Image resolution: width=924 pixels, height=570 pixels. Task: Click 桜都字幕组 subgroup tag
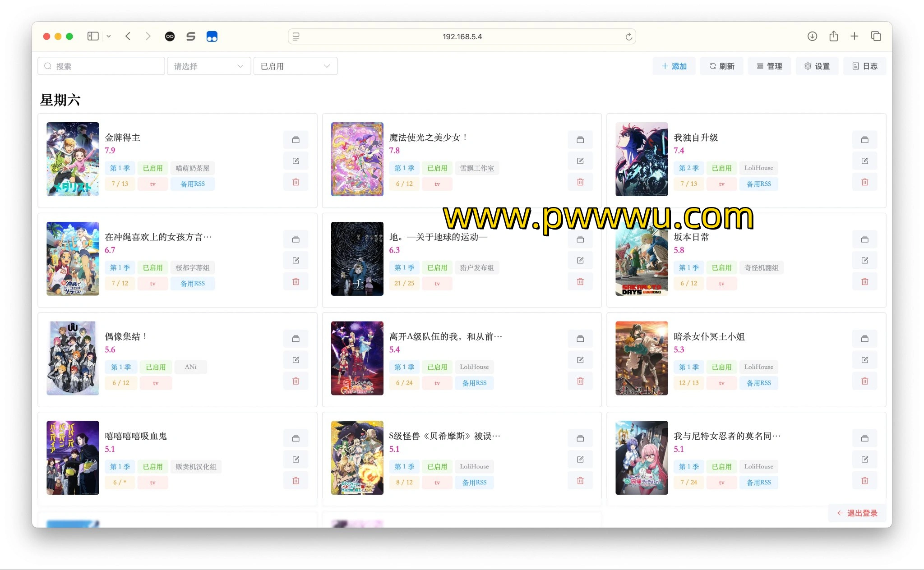[x=193, y=268]
